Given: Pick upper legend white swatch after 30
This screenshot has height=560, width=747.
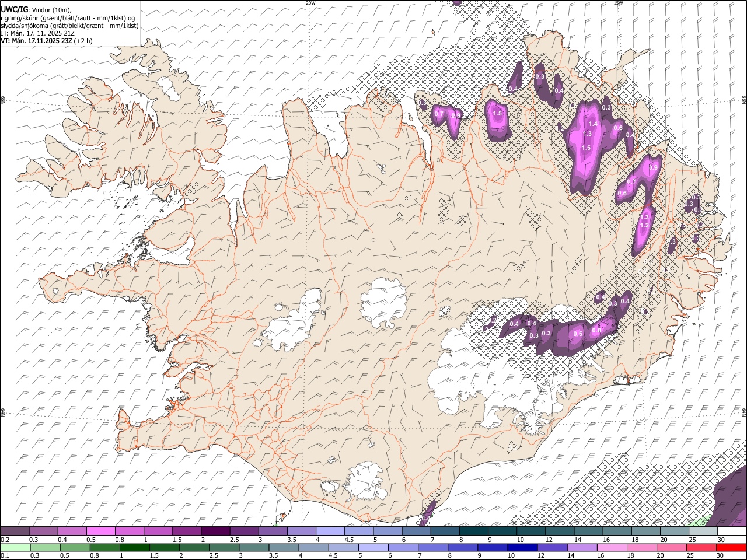Looking at the screenshot, I should (732, 531).
